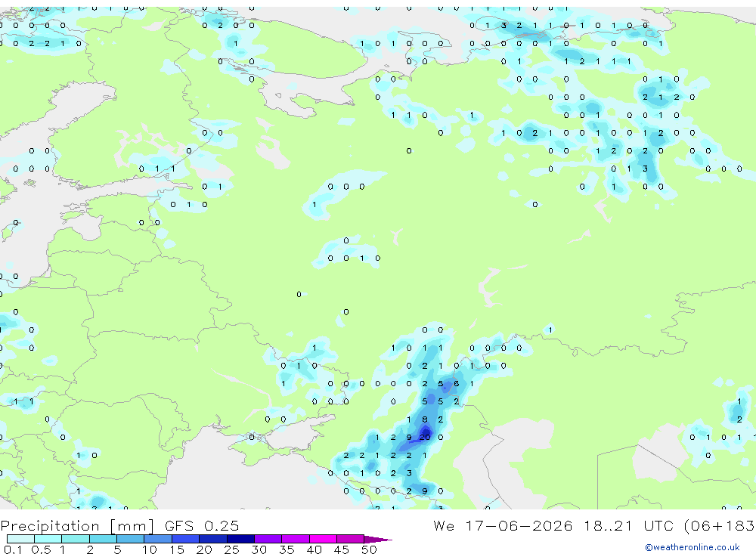The image size is (756, 554).
Task: Click the '8' mm value on map
Action: click(x=425, y=419)
